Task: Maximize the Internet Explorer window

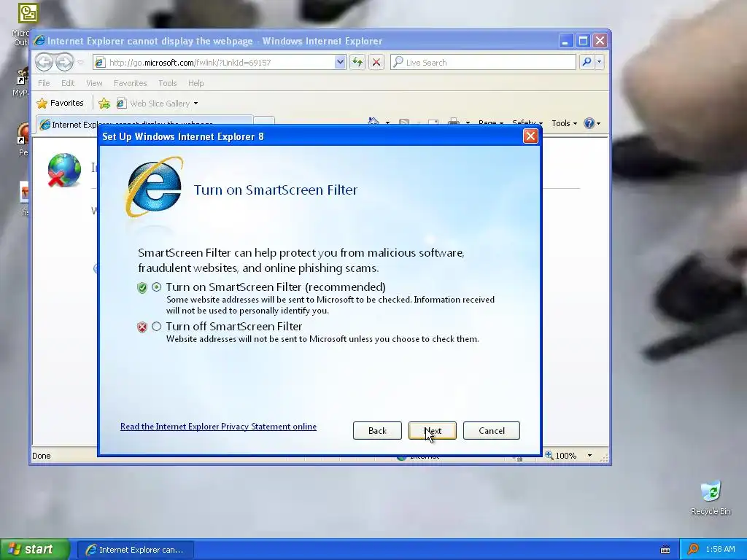Action: click(583, 41)
